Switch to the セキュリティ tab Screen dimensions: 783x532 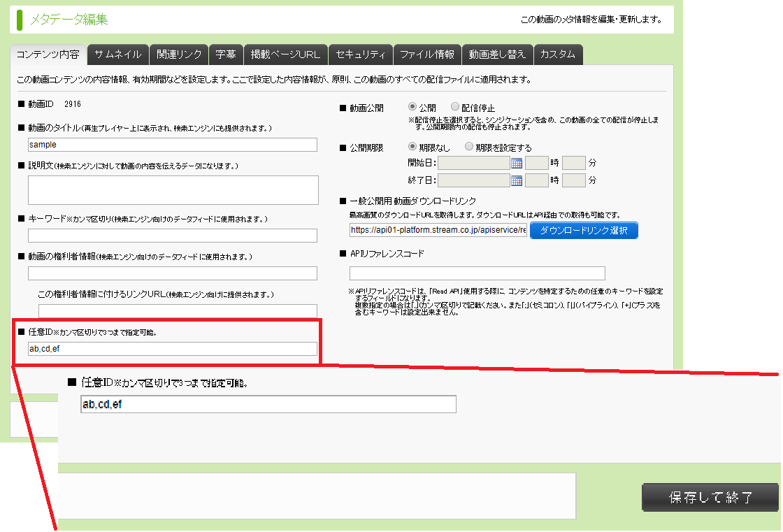361,55
